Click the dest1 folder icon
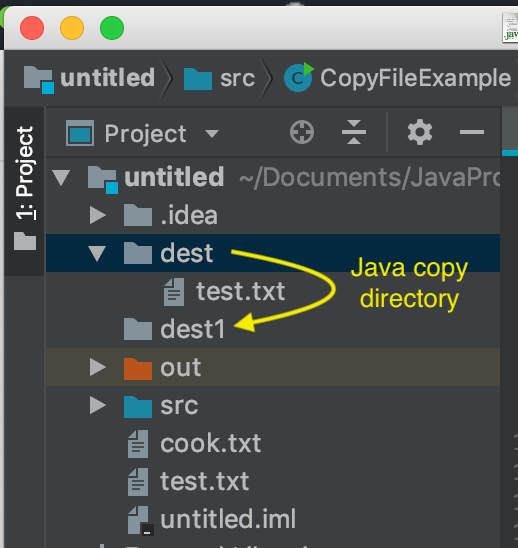The height and width of the screenshot is (548, 518). pos(138,329)
